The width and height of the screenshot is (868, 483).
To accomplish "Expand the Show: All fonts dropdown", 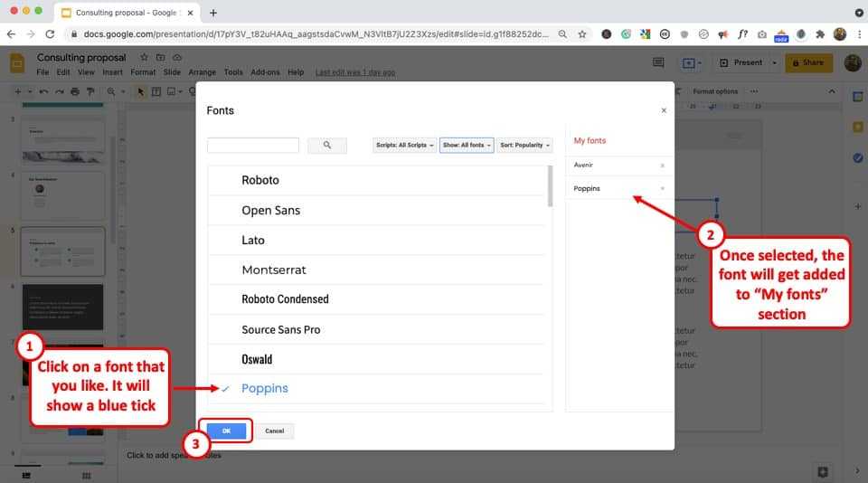I will (x=467, y=145).
